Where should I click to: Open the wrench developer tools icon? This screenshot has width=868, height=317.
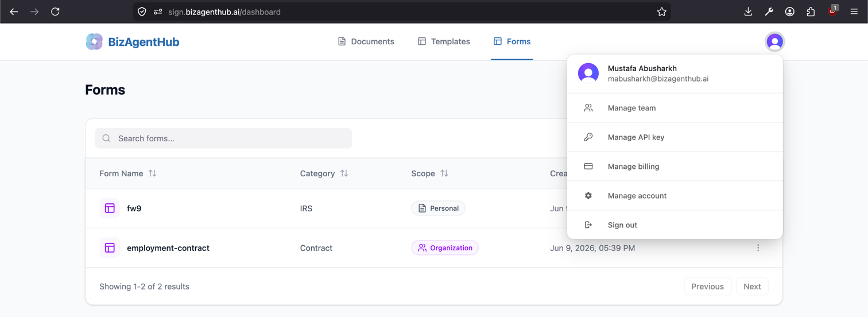tap(769, 11)
